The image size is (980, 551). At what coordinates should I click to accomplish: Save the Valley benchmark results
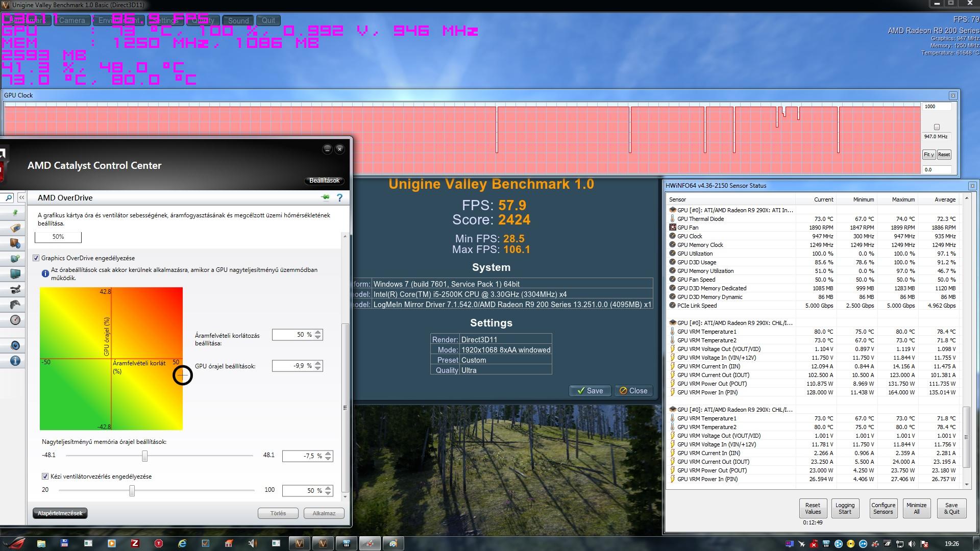[x=591, y=391]
